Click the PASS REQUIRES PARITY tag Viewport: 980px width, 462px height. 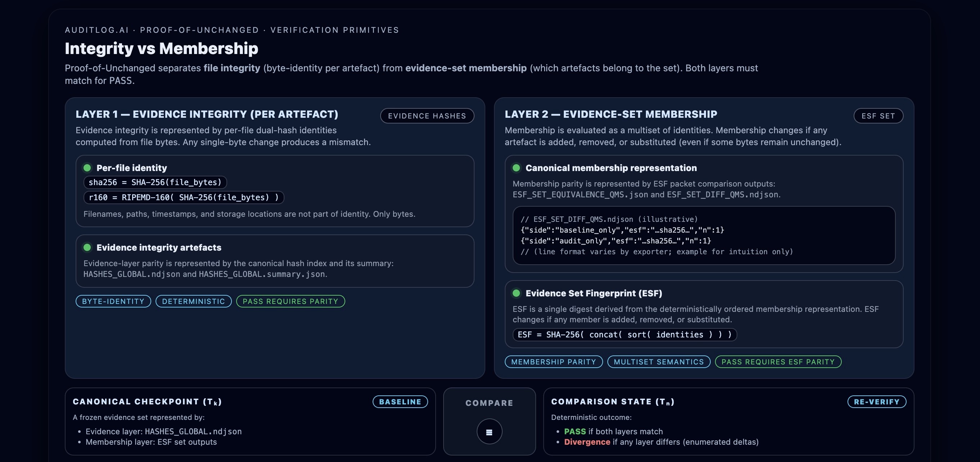point(290,301)
